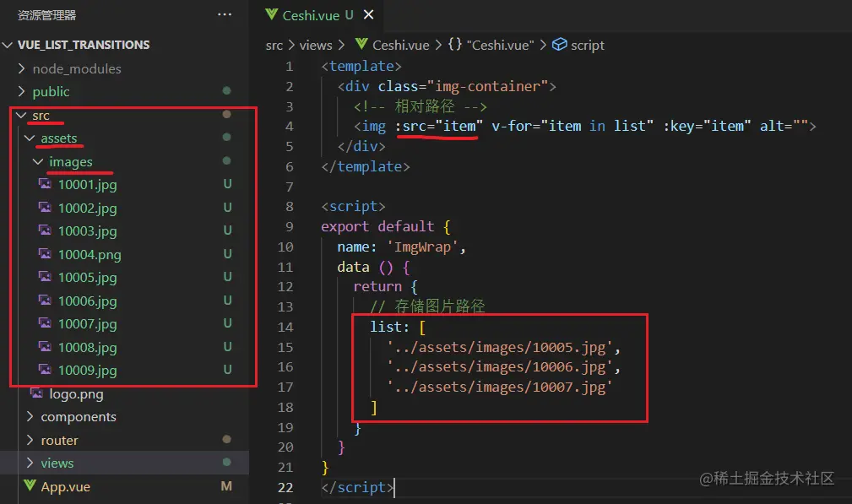Expand the components folder
The width and height of the screenshot is (852, 504).
click(30, 416)
